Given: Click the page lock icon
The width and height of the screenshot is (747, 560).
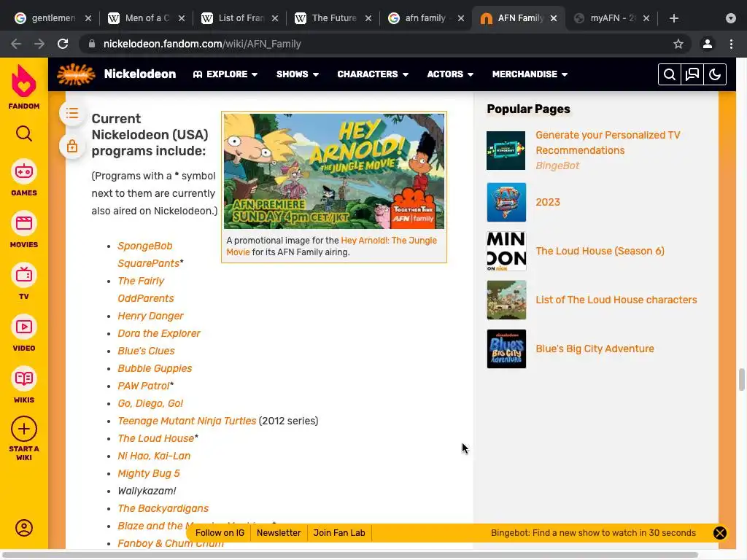Looking at the screenshot, I should (x=72, y=146).
